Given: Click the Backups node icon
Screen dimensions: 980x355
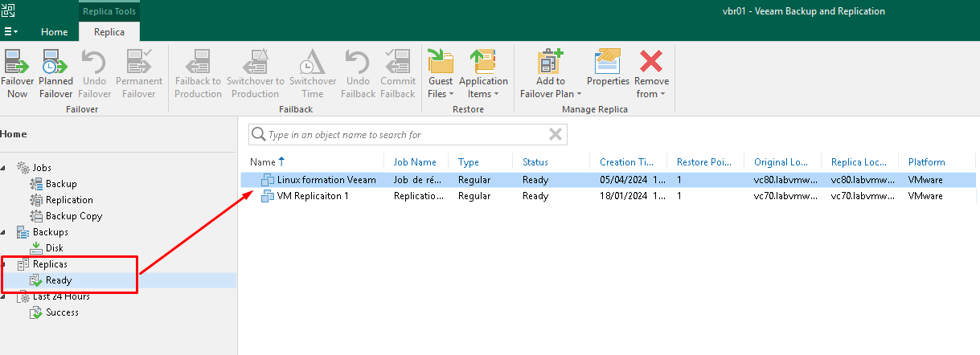Looking at the screenshot, I should (23, 232).
